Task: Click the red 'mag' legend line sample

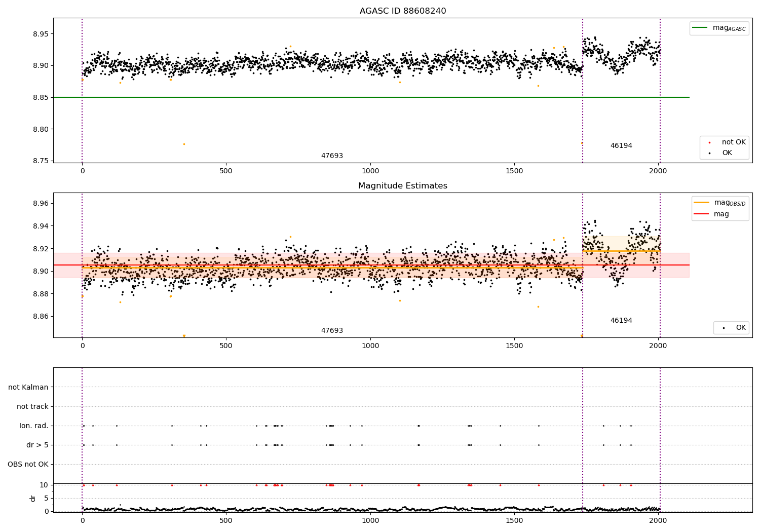Action: [702, 214]
